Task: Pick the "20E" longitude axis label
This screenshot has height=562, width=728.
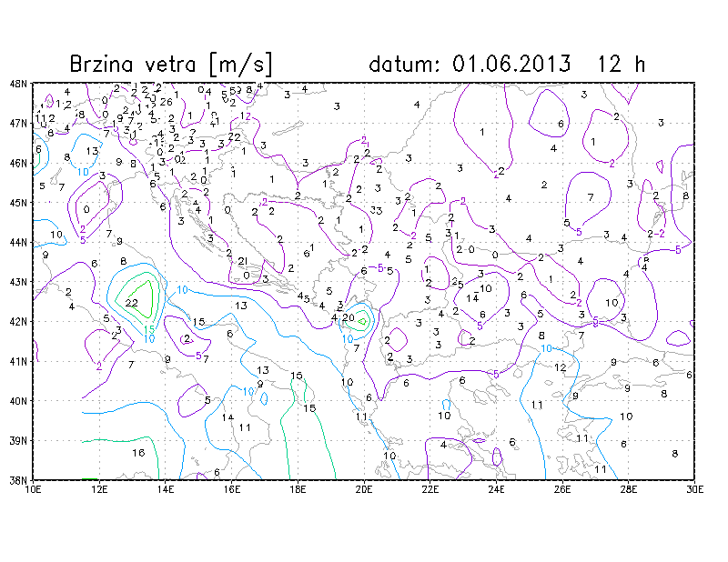Action: click(364, 489)
